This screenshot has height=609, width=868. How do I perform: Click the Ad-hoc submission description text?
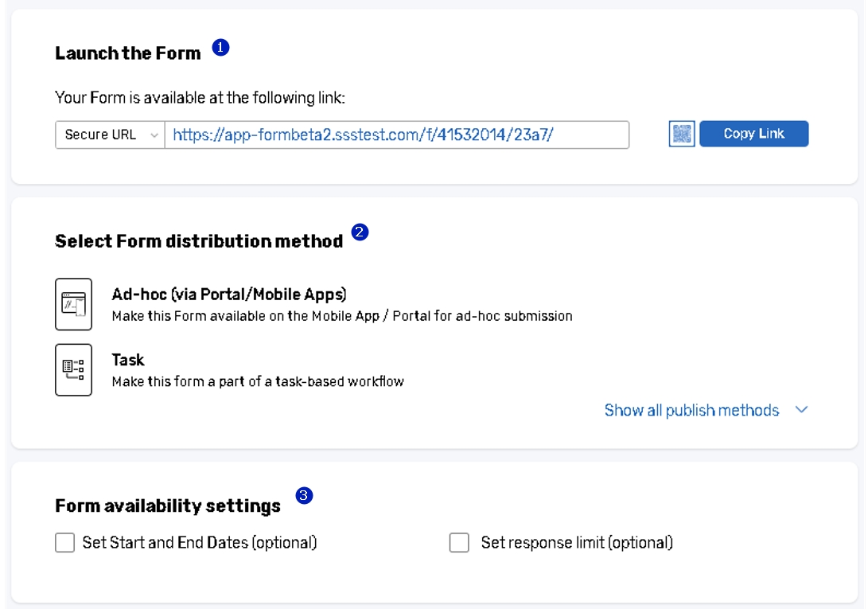[341, 316]
